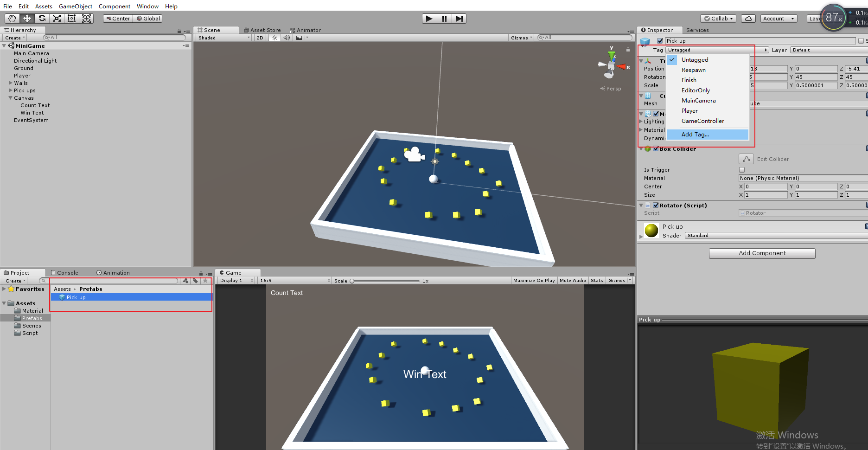This screenshot has width=868, height=450.
Task: Open the Gizmos dropdown in Scene view
Action: [x=522, y=38]
